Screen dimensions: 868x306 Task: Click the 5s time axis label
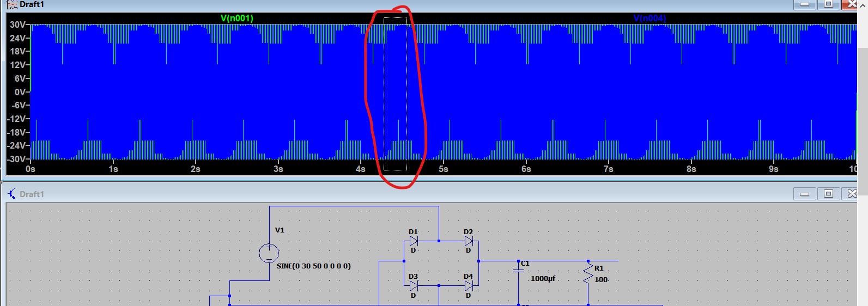(x=444, y=169)
